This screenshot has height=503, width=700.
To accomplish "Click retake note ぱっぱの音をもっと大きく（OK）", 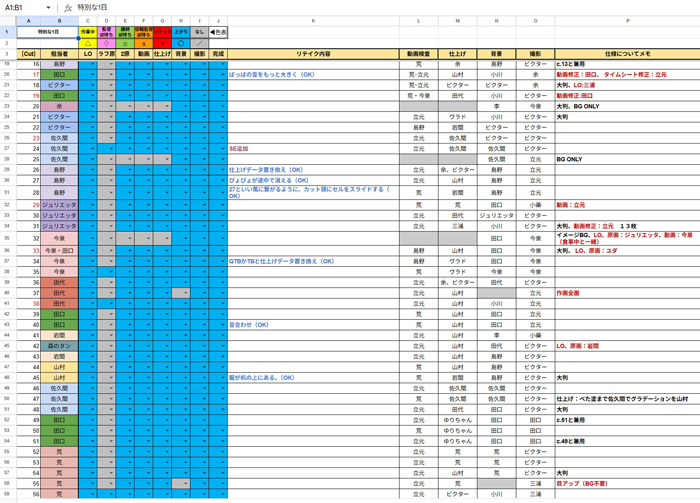I will [272, 75].
